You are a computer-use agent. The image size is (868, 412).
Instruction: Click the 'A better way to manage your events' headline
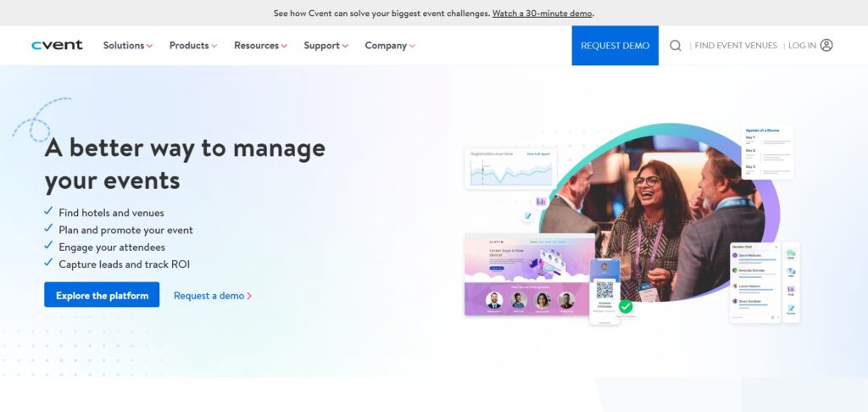(x=185, y=164)
